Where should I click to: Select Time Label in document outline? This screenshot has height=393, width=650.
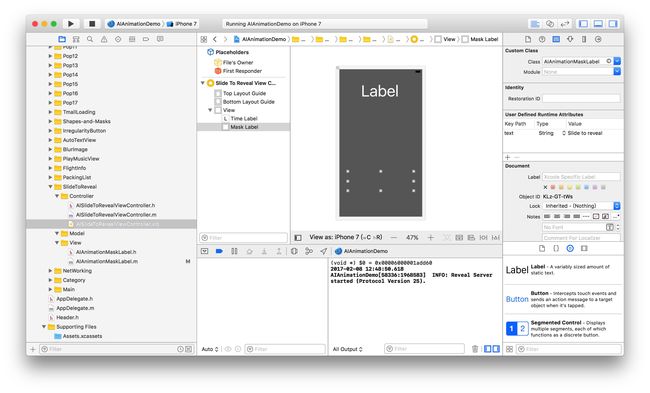click(244, 119)
